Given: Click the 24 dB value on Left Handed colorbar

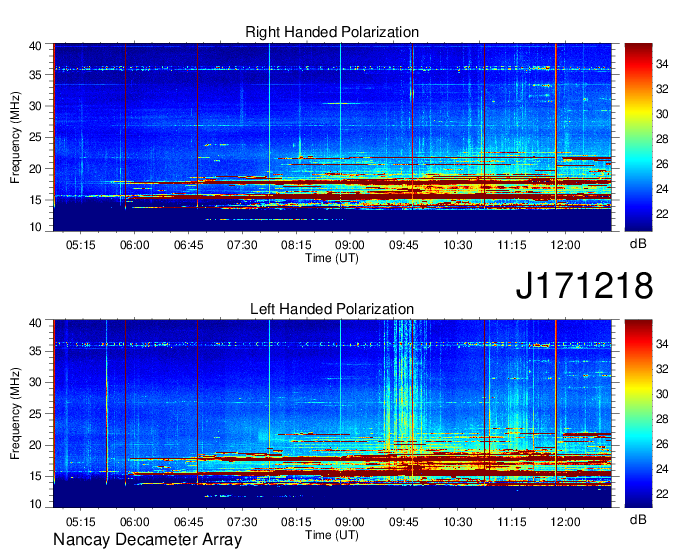Looking at the screenshot, I should 662,469.
